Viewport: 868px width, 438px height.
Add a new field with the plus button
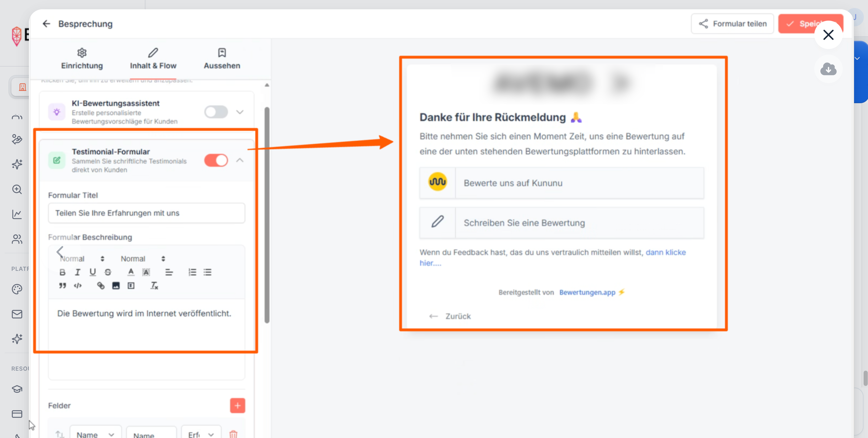click(x=238, y=405)
